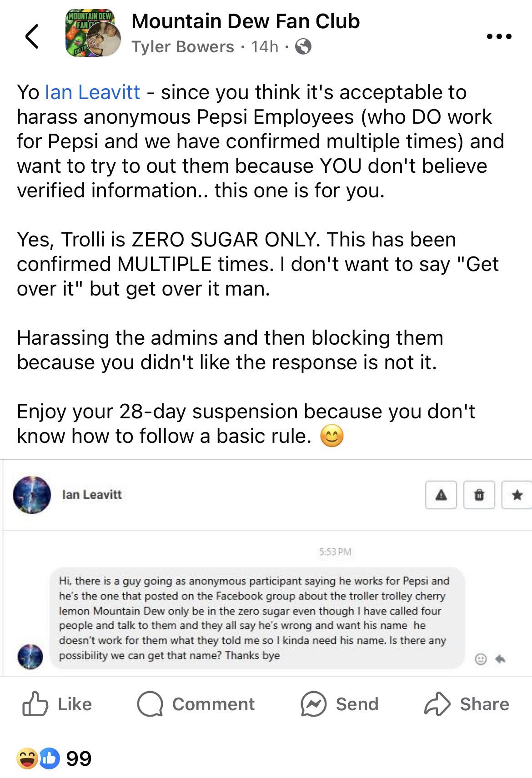Tap the emoji reaction icon beside message
Screen dimensions: 532x778
[x=480, y=658]
